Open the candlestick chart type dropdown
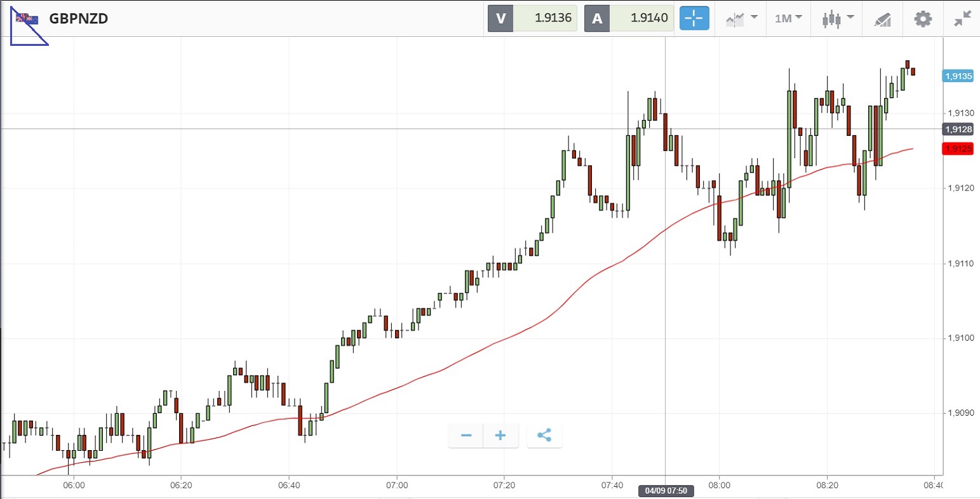Viewport: 980px width, 499px height. point(838,18)
